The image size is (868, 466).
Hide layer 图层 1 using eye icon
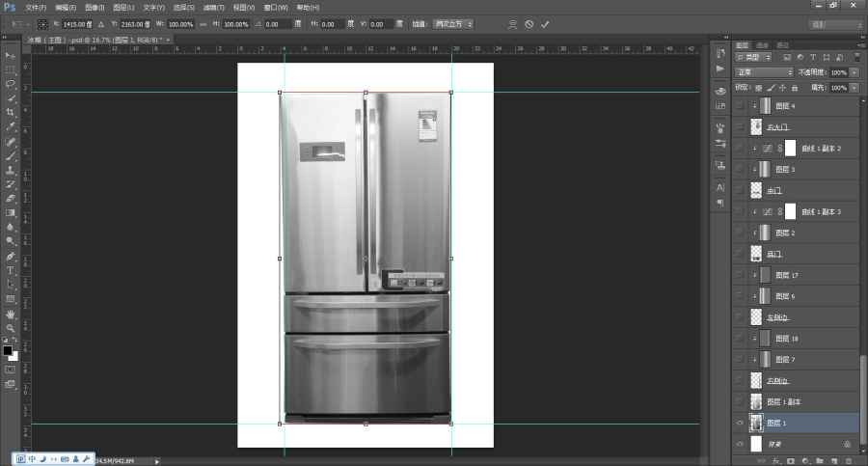tap(740, 423)
